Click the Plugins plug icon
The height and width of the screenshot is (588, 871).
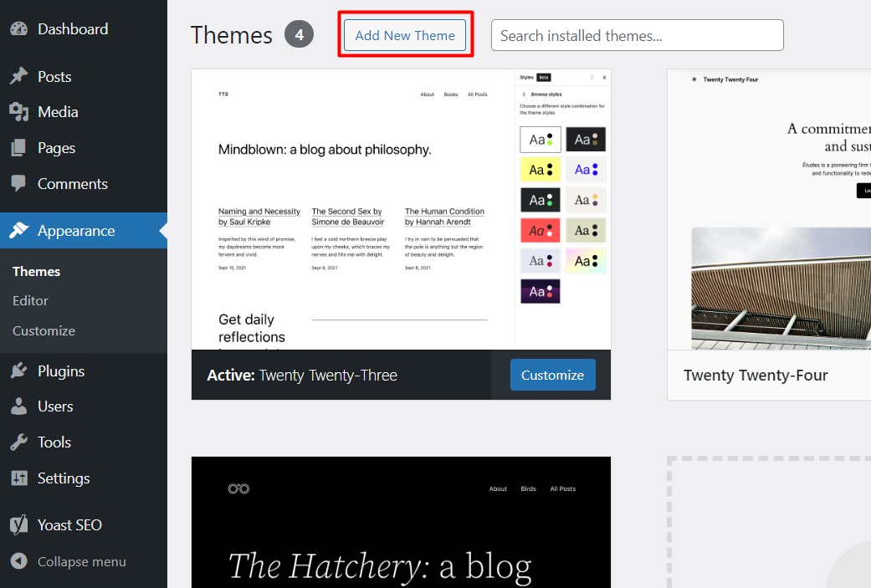(x=19, y=371)
